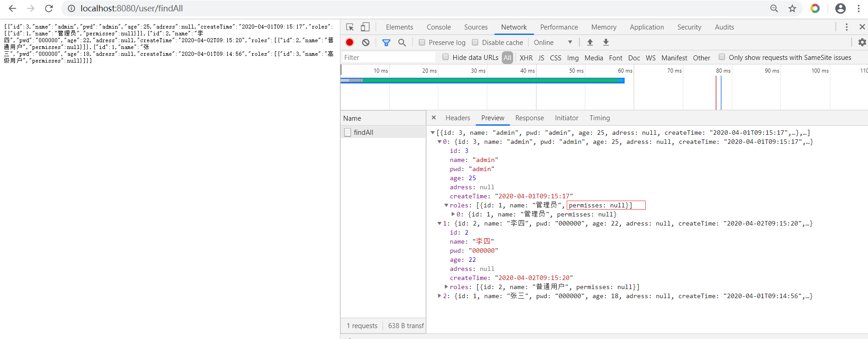Click the Filter text input field

click(x=388, y=57)
